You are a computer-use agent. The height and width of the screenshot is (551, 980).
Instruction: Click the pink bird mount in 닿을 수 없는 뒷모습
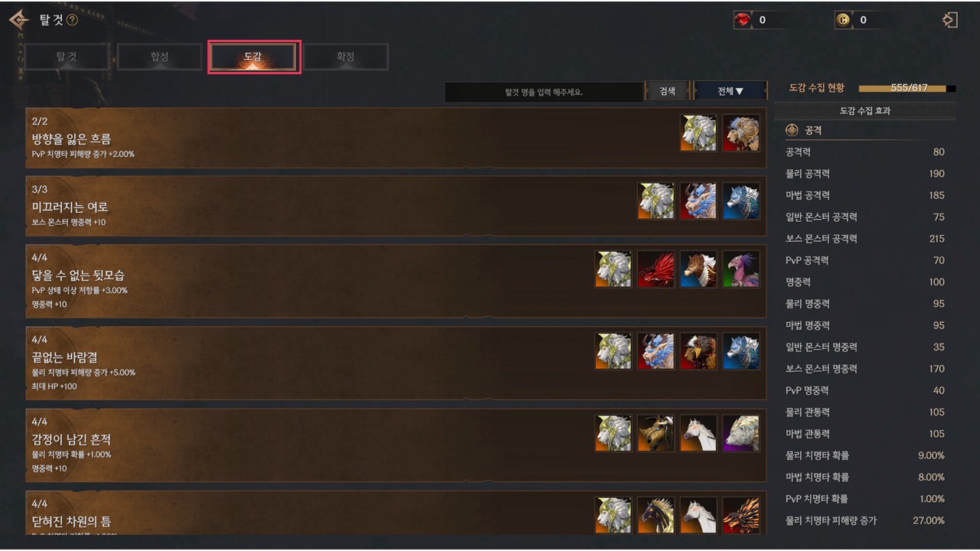741,269
